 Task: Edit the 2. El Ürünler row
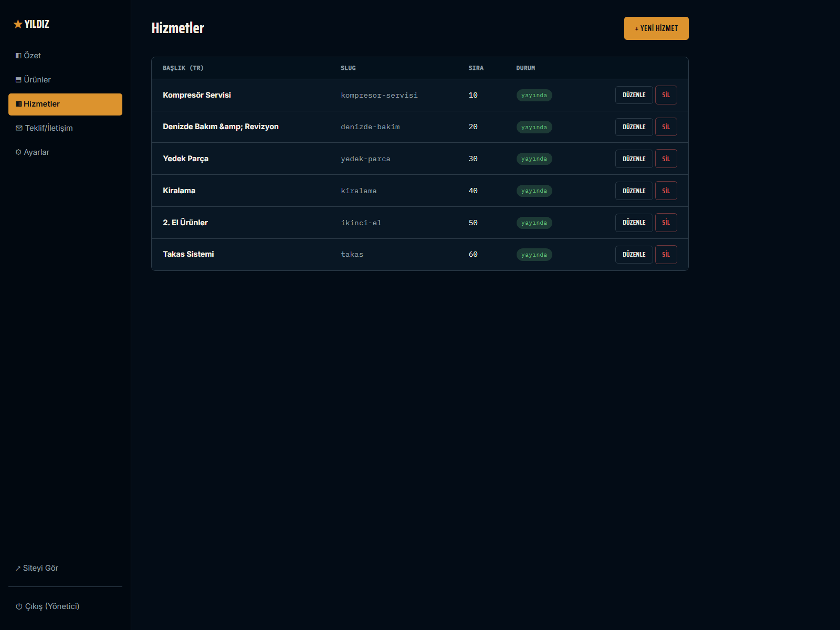pos(634,223)
